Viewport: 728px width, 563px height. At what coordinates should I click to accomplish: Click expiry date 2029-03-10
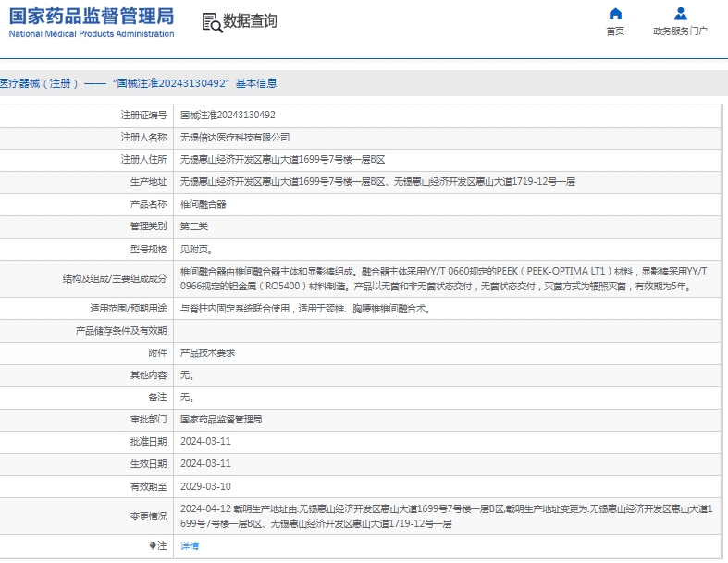click(205, 487)
